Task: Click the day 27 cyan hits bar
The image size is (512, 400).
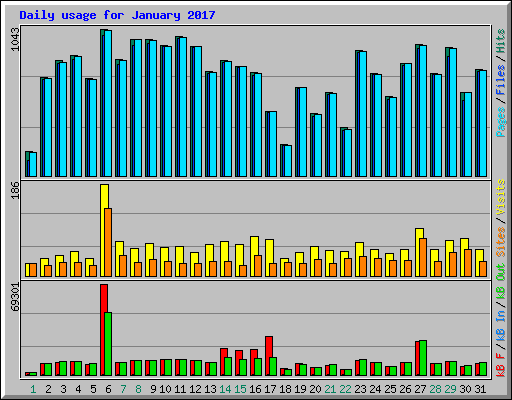Action: 423,111
